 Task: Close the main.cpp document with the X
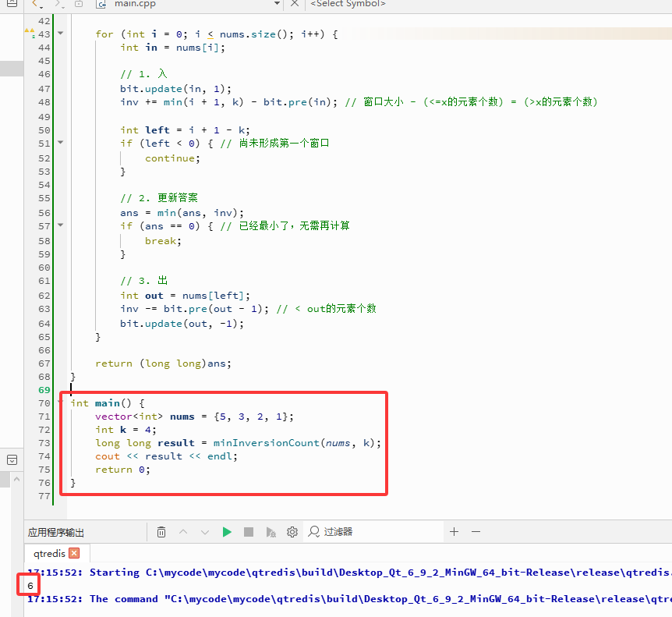(295, 3)
